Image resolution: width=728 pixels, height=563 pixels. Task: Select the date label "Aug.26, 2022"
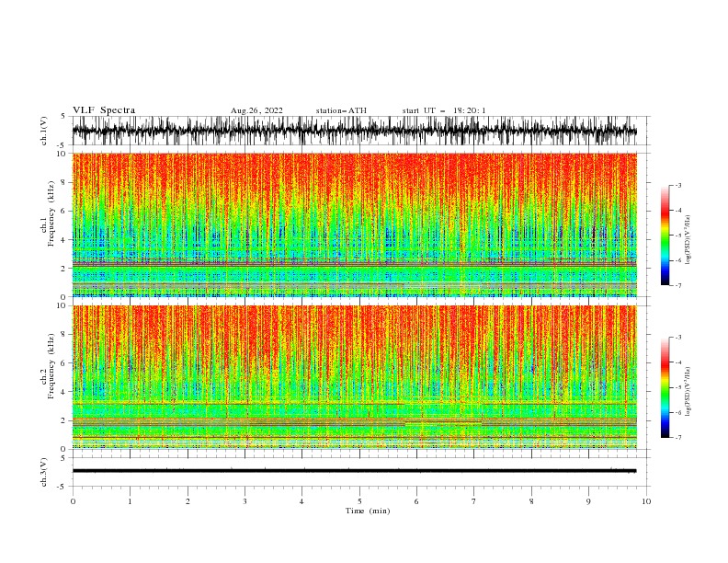[x=256, y=110]
